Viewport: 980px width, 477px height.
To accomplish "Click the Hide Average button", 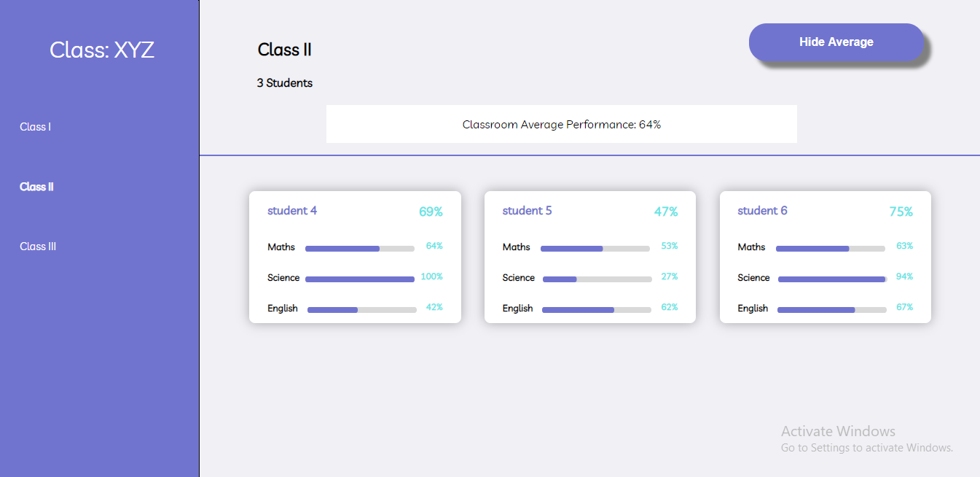I will [836, 42].
